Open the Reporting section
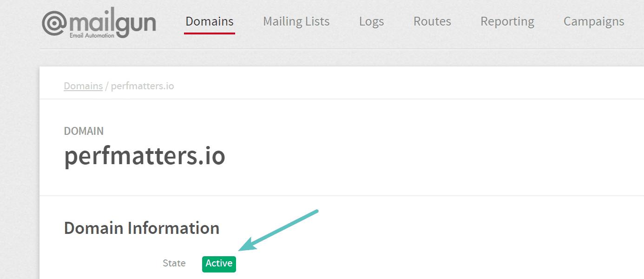The height and width of the screenshot is (279, 644). coord(507,21)
